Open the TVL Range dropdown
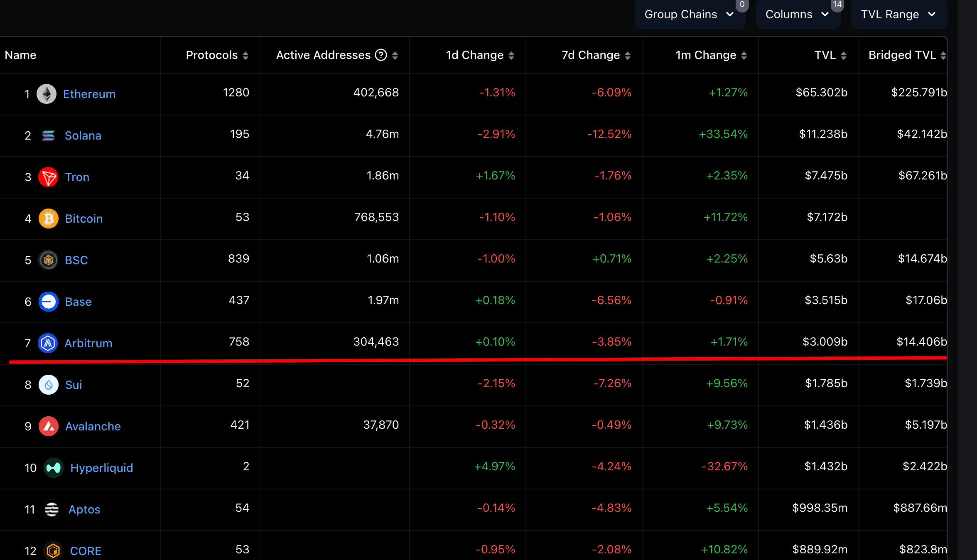Viewport: 977px width, 560px height. [x=898, y=15]
